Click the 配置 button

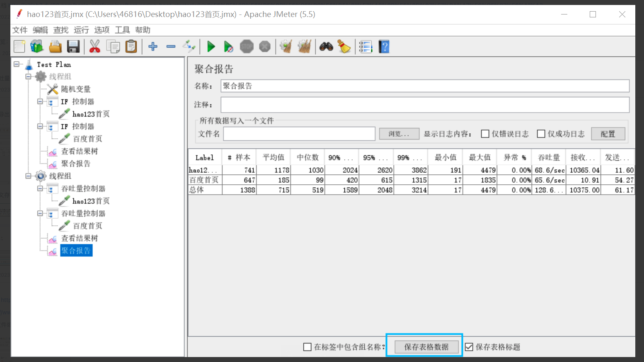coord(608,134)
